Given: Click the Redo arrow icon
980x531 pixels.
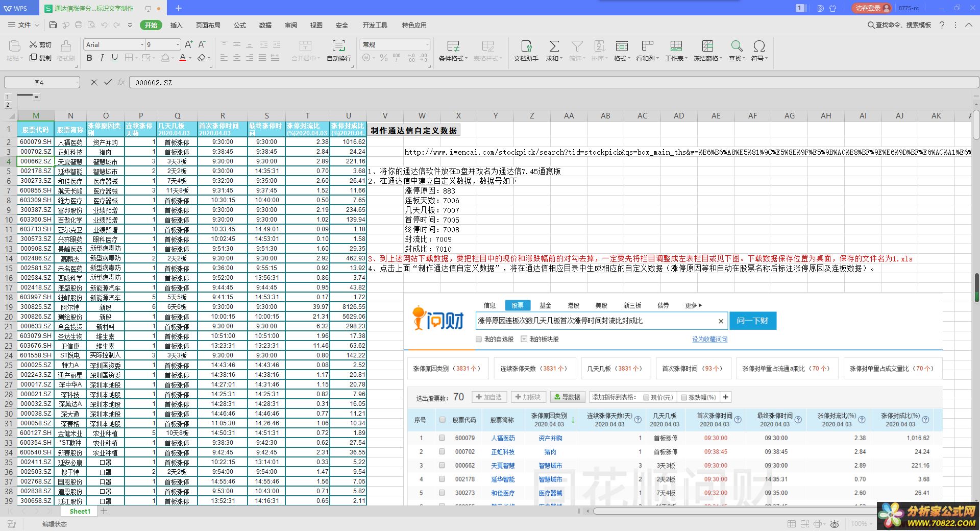Looking at the screenshot, I should pyautogui.click(x=117, y=25).
